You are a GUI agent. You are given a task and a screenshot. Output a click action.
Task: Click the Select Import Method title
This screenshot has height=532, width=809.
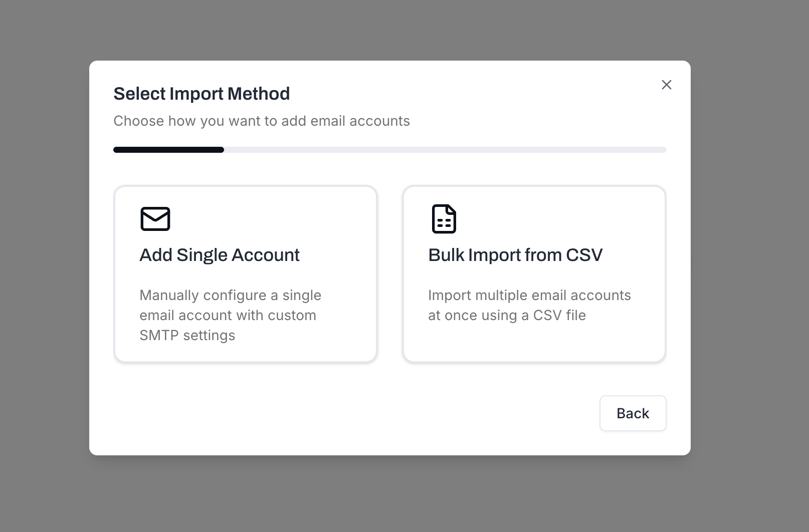pyautogui.click(x=202, y=94)
